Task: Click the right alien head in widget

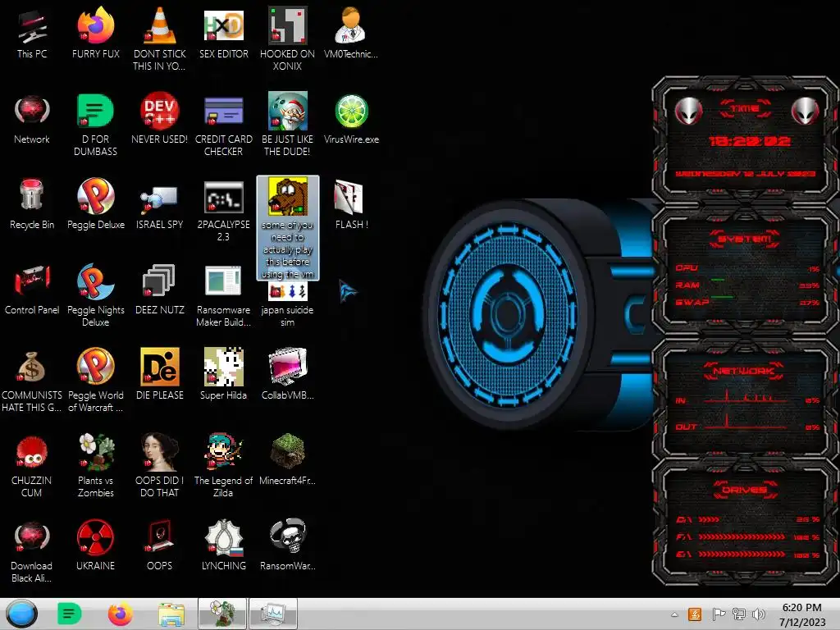Action: pyautogui.click(x=806, y=112)
